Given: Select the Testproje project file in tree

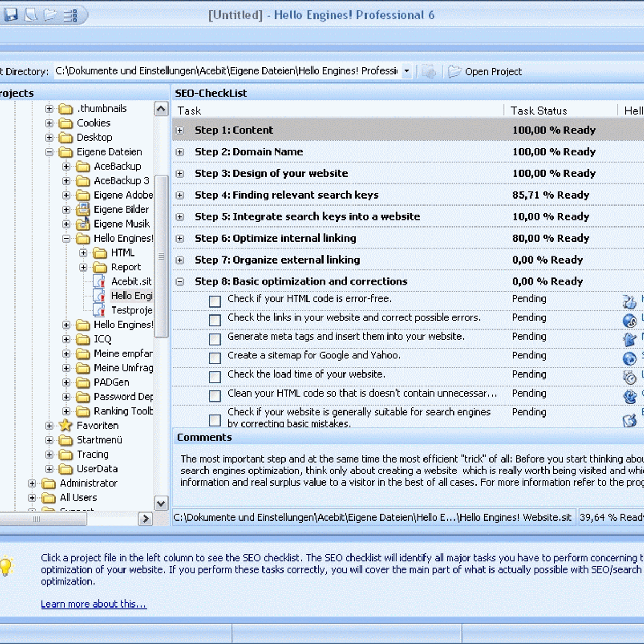Looking at the screenshot, I should coord(131,310).
